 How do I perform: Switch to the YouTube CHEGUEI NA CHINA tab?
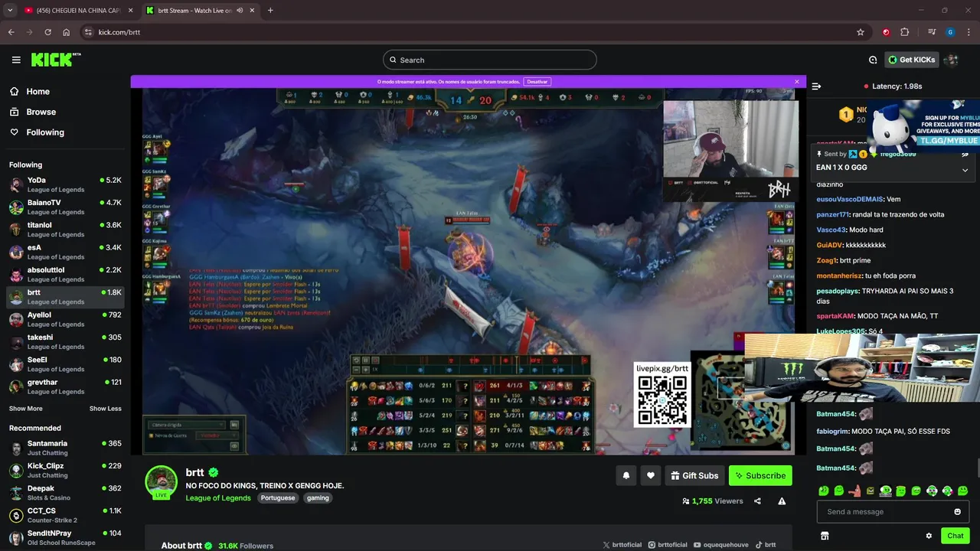click(x=79, y=10)
